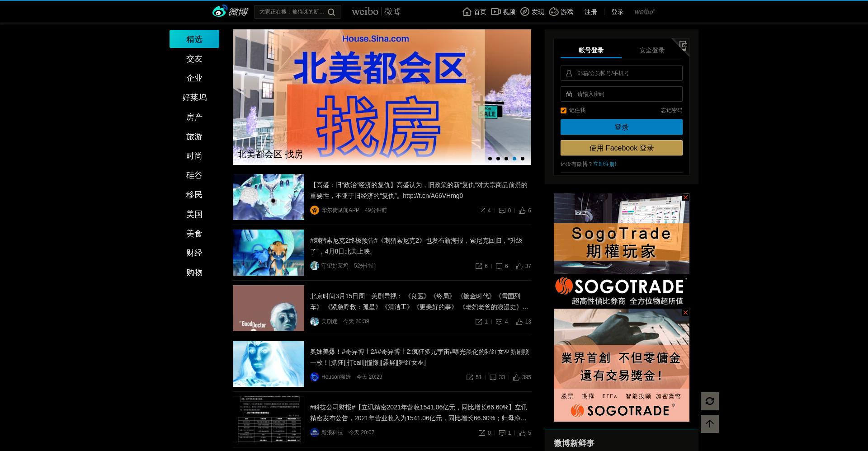Screen dimensions: 868x451
Task: Like the 高盛 post
Action: click(522, 211)
